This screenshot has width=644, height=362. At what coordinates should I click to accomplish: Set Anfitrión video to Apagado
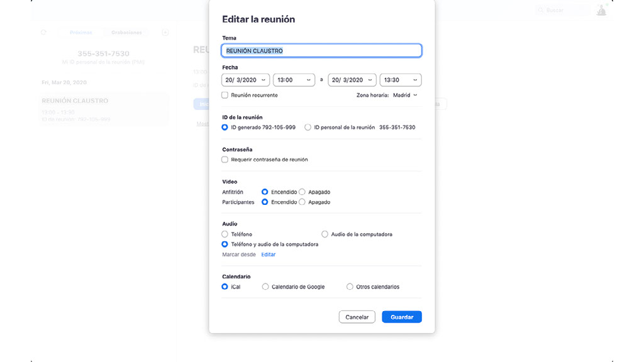tap(303, 192)
